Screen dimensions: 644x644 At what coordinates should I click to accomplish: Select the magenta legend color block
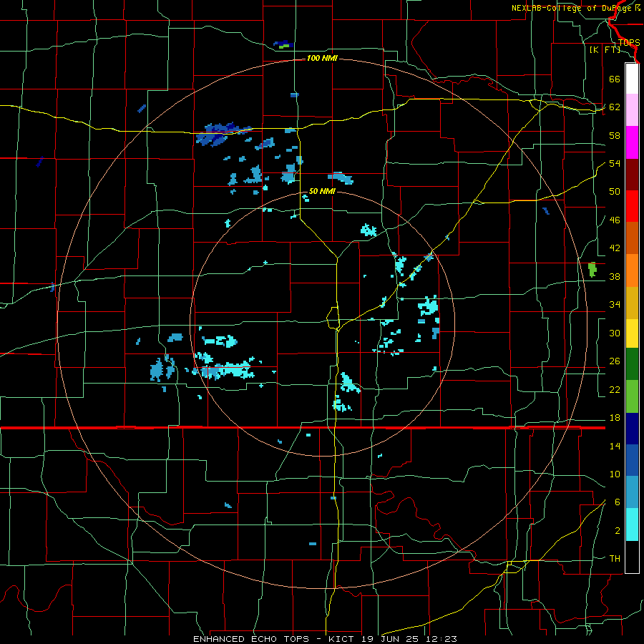(632, 142)
